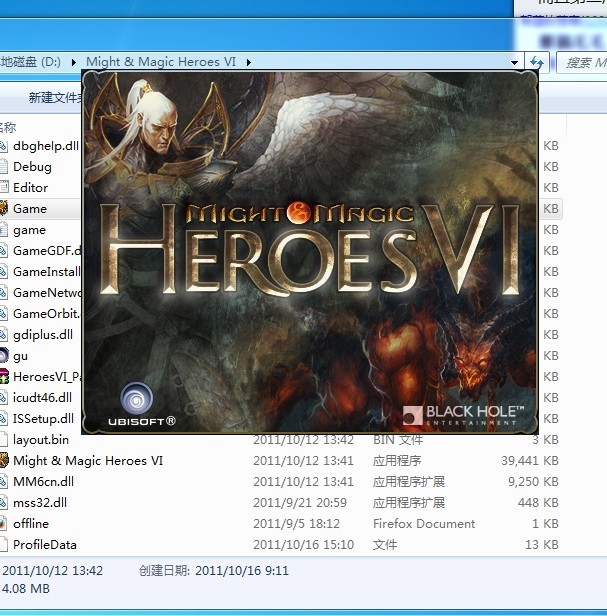
Task: Click in the 搜索 search input field
Action: (x=583, y=62)
